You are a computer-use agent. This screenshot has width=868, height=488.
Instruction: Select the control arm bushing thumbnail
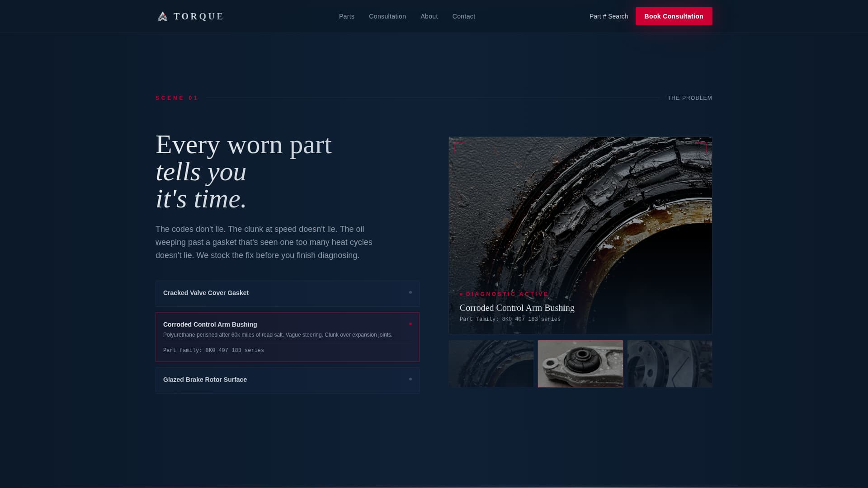580,364
